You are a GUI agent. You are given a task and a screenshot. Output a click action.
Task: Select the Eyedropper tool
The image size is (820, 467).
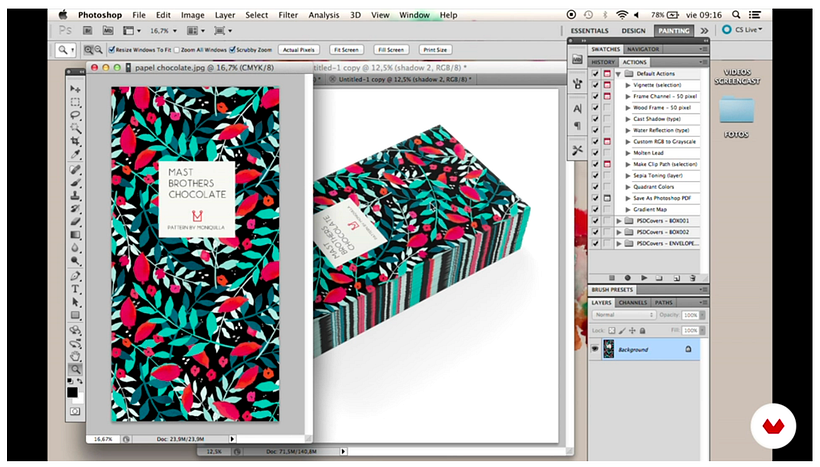[x=75, y=154]
